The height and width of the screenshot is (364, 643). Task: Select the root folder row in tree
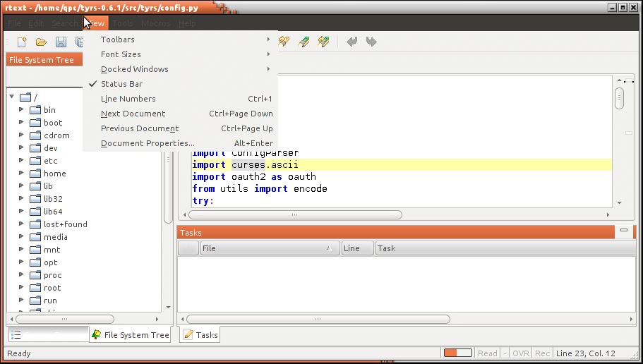(29, 97)
